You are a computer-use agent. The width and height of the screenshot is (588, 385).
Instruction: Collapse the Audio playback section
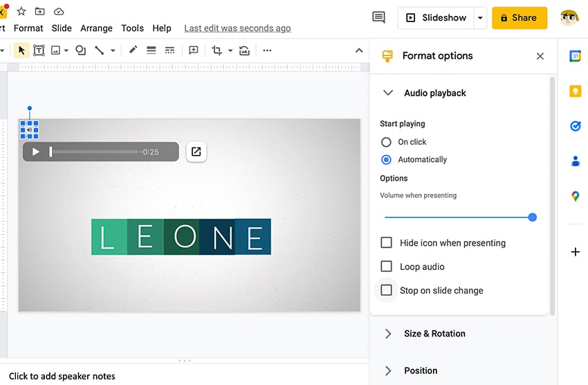(x=389, y=93)
